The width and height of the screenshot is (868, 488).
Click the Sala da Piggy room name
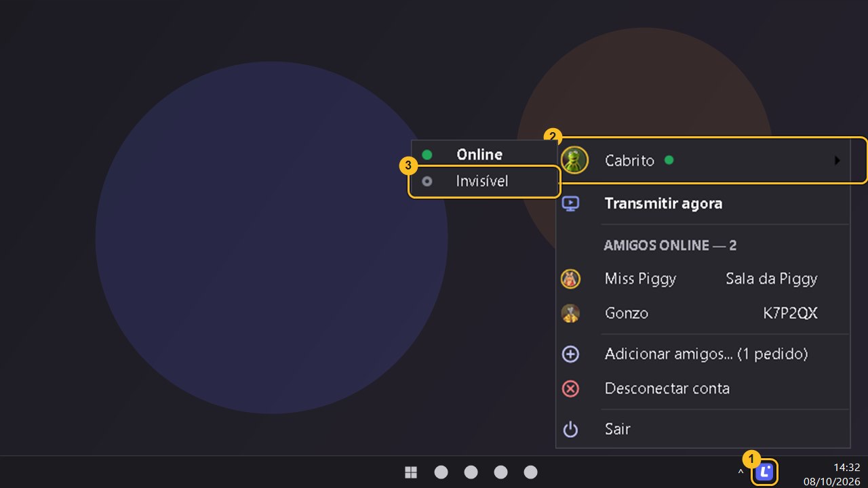click(772, 279)
